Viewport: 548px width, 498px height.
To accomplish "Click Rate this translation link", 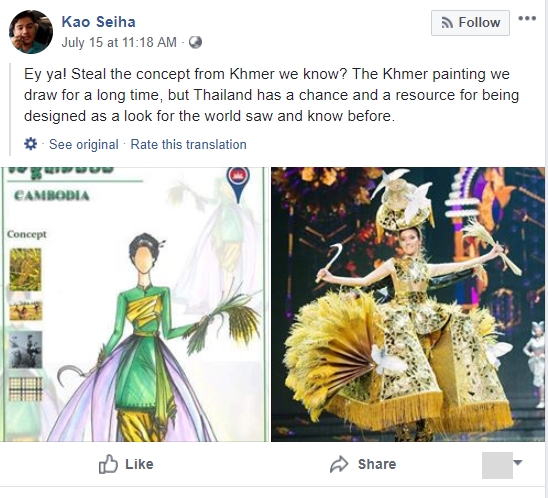I will 188,144.
